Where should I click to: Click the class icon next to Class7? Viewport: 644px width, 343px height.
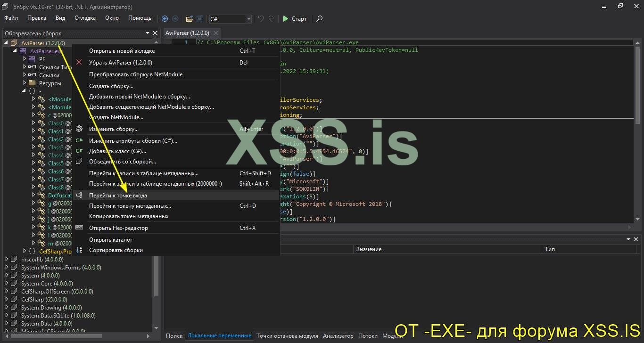41,180
